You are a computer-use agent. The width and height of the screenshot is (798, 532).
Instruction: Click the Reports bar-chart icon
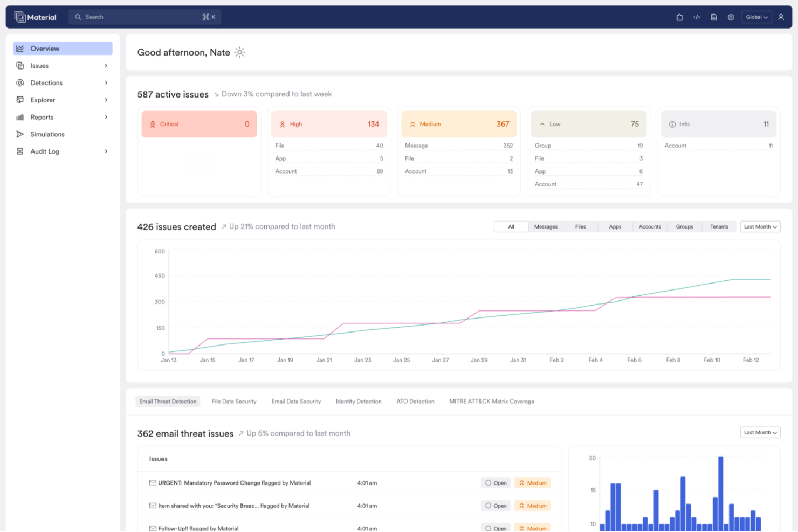[20, 117]
